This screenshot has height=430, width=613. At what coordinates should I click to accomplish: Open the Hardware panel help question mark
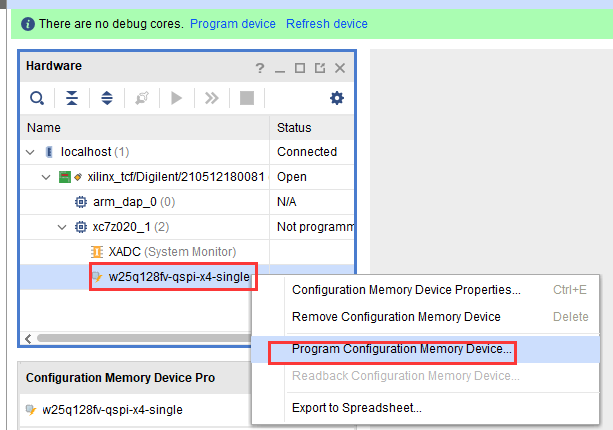[260, 68]
